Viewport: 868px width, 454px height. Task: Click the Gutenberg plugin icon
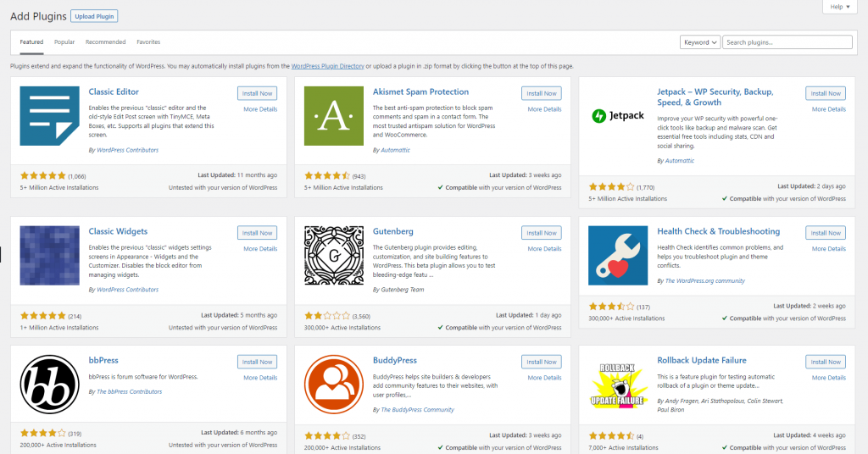point(334,256)
